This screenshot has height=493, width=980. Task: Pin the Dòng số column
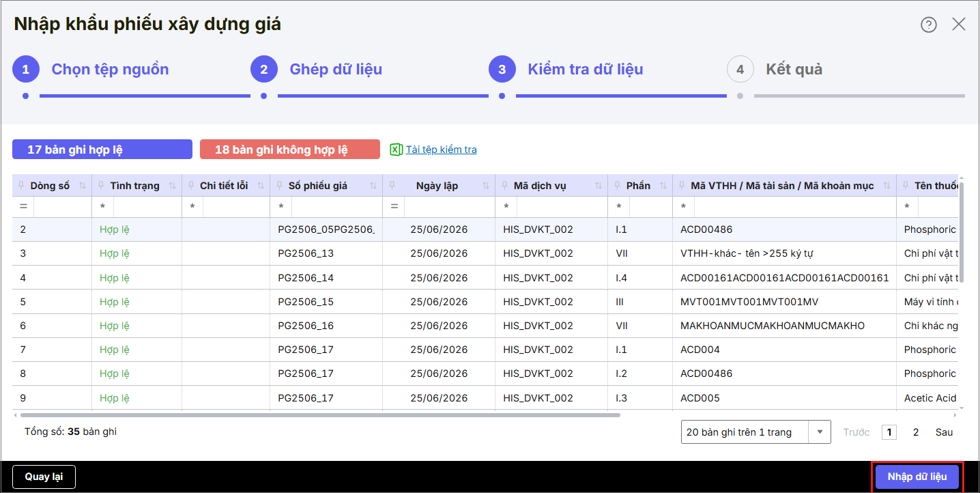pyautogui.click(x=21, y=186)
